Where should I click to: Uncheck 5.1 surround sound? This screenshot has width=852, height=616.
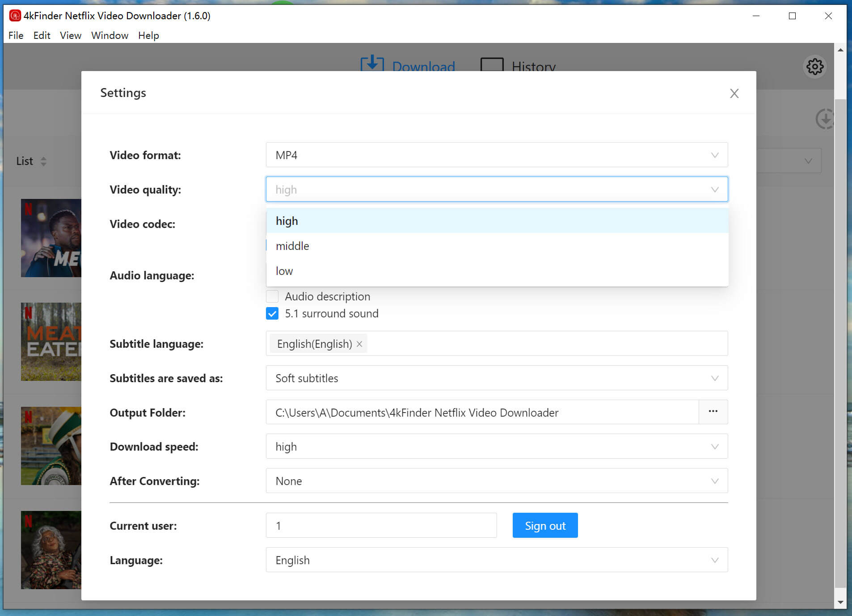point(272,313)
